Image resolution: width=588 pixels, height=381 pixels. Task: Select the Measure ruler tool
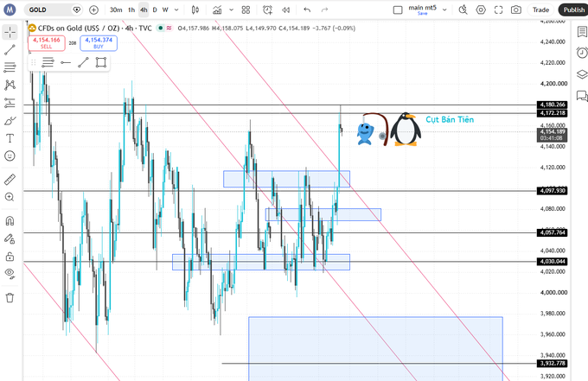[x=10, y=180]
